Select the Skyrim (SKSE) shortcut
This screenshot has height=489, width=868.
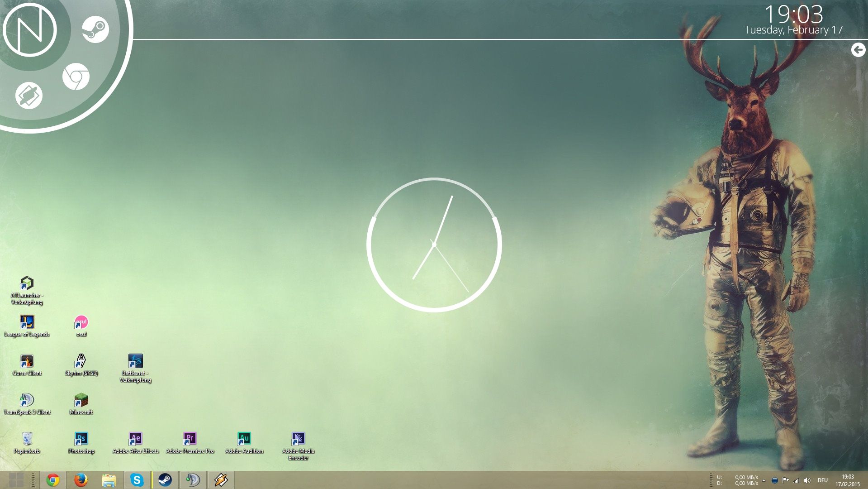coord(81,361)
